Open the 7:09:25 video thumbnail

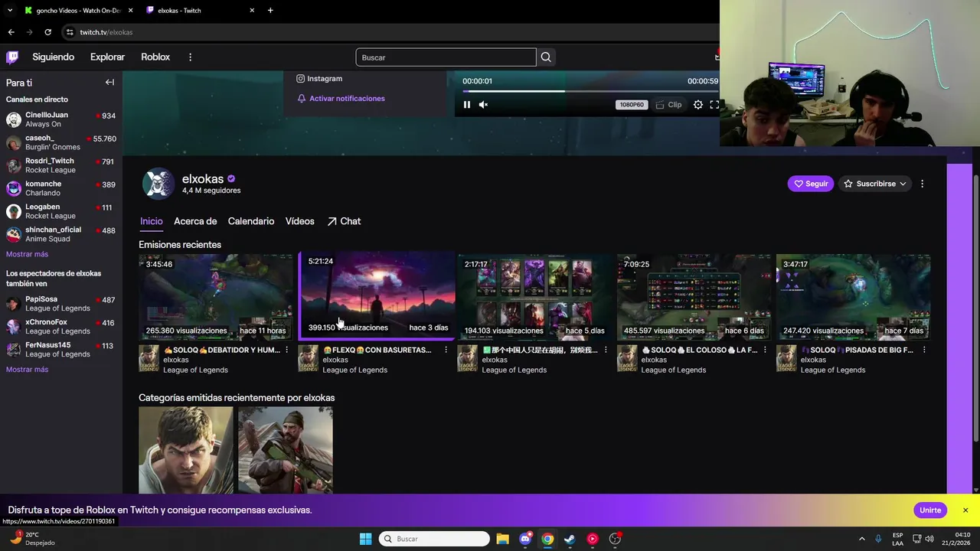[x=694, y=297]
